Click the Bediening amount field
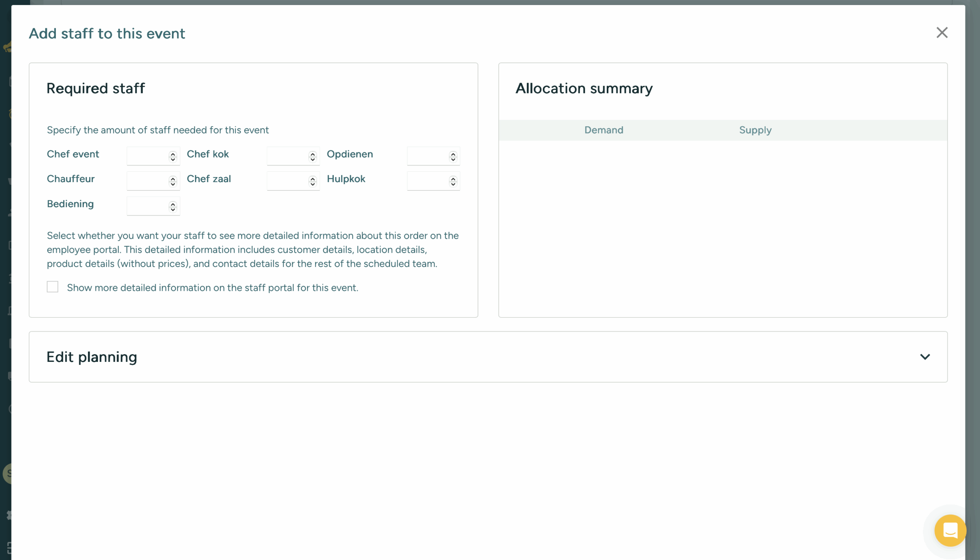980x560 pixels. pos(147,206)
